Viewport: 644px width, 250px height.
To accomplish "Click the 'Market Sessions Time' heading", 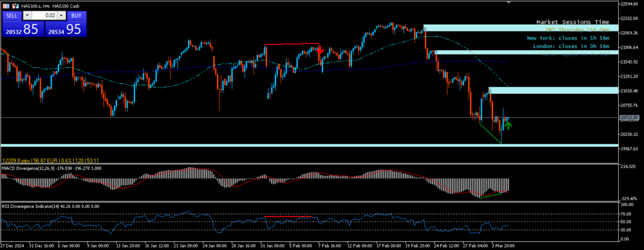I will pos(572,22).
